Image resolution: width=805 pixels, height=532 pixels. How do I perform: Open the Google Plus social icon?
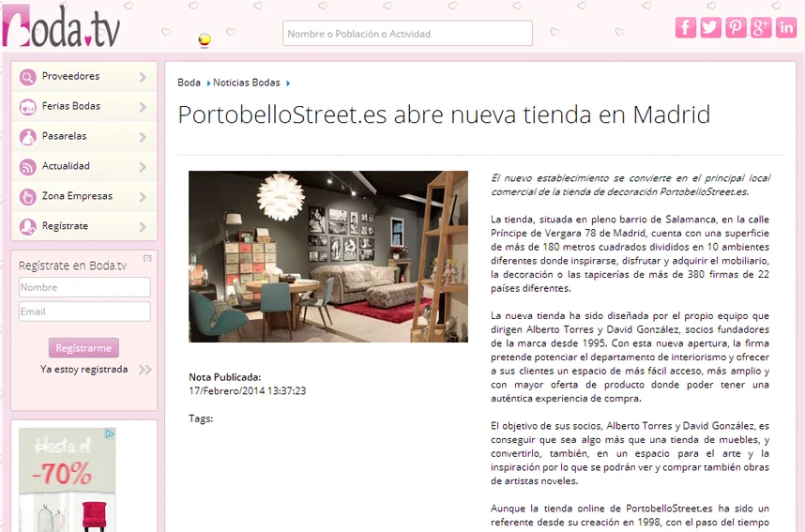(x=761, y=27)
